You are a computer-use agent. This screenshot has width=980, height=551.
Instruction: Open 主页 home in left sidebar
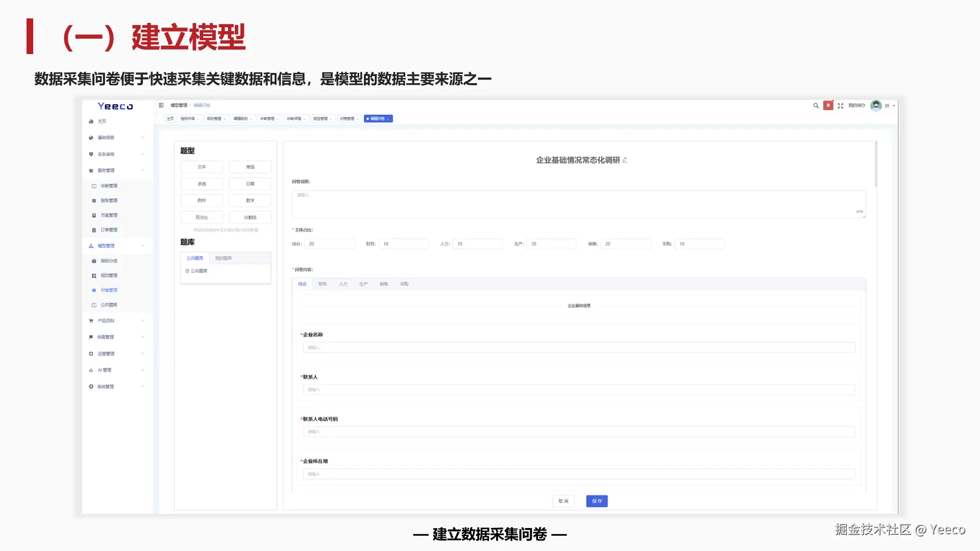click(102, 121)
